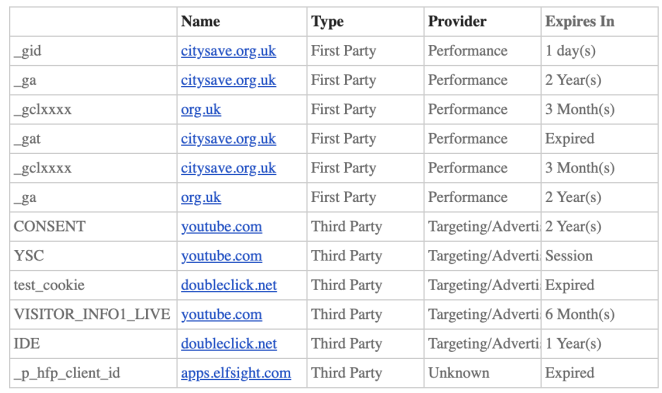Visit doubleclick.net link for test_cookie
Image resolution: width=662 pixels, height=393 pixels.
pyautogui.click(x=229, y=285)
